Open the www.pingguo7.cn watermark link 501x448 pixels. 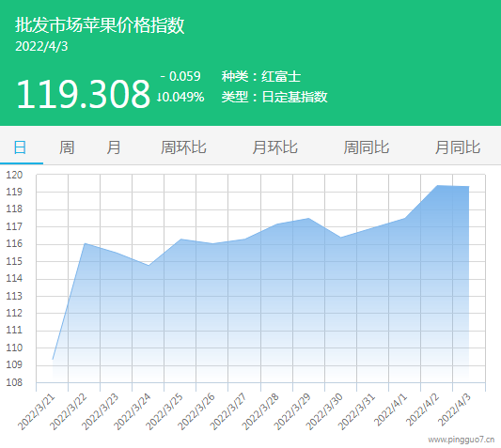tap(462, 440)
